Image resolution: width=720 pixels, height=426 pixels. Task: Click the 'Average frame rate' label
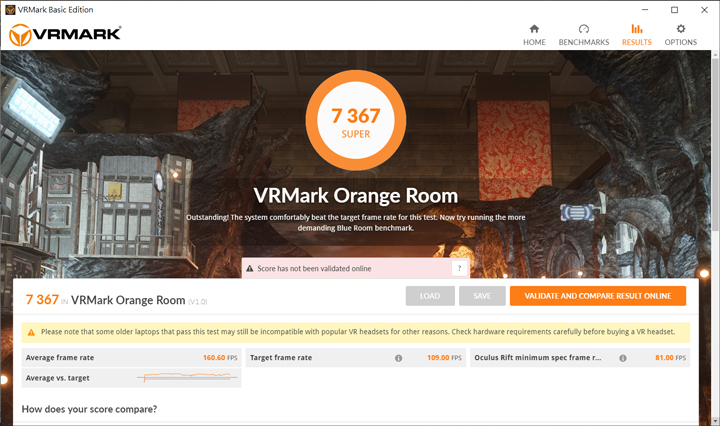pos(60,358)
